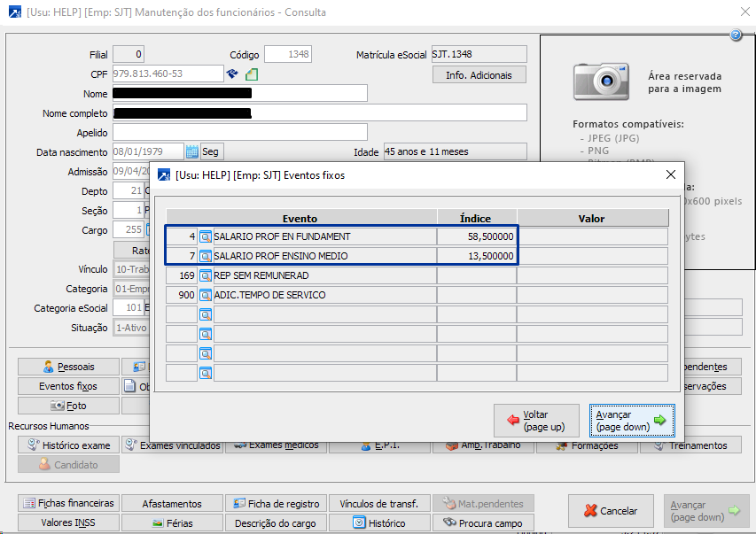Image resolution: width=756 pixels, height=534 pixels.
Task: Click event code 900 cell
Action: coord(182,295)
